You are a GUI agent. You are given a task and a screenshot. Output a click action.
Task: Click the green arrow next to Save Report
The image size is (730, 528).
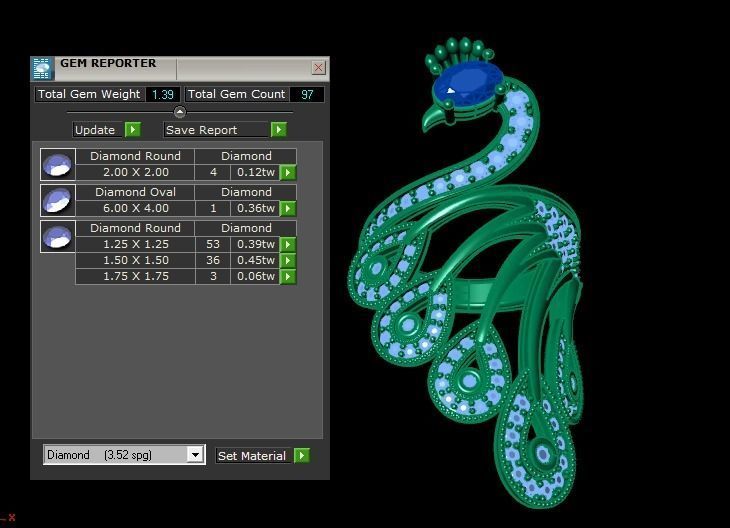(279, 129)
